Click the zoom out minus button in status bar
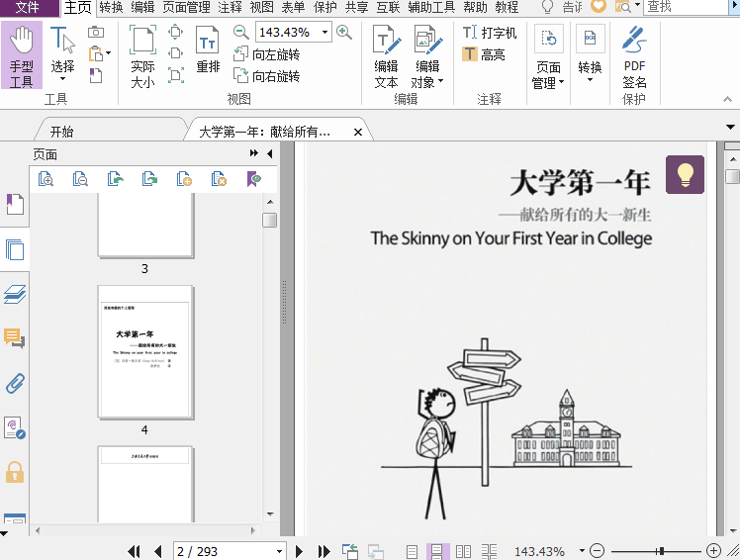740x560 pixels. coord(597,550)
